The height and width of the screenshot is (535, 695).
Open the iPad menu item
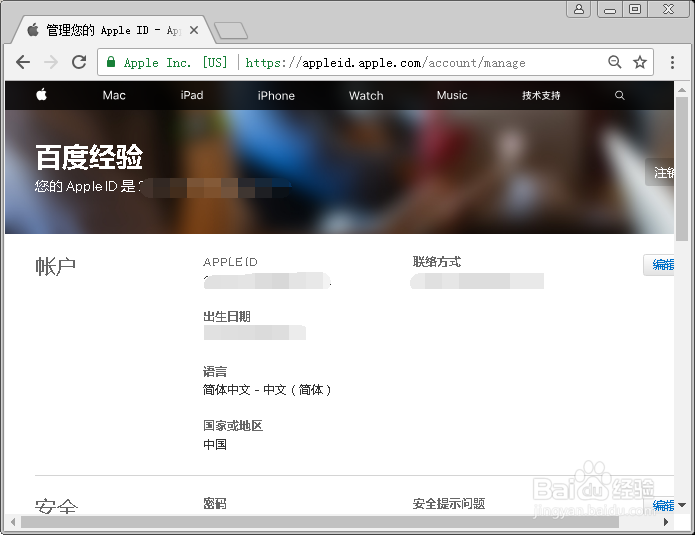192,95
